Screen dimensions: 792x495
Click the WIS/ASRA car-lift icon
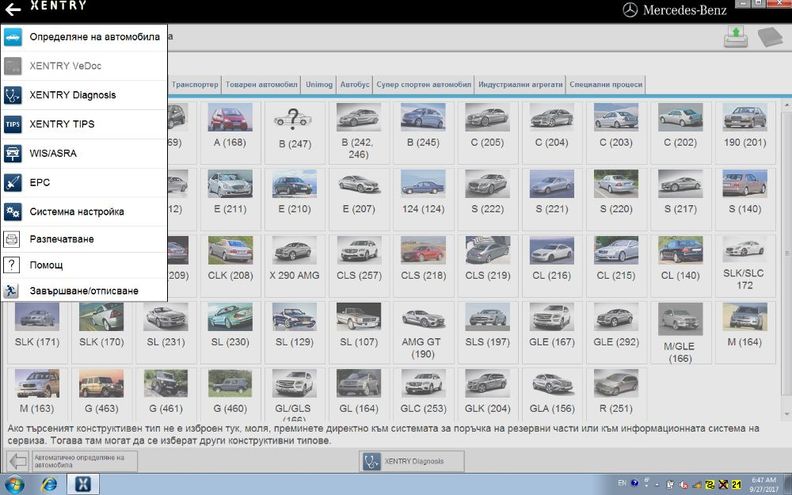click(x=13, y=154)
